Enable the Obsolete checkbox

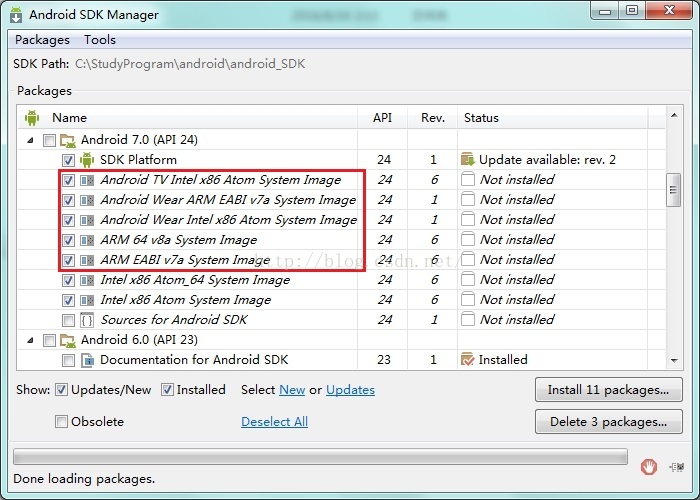tap(62, 422)
